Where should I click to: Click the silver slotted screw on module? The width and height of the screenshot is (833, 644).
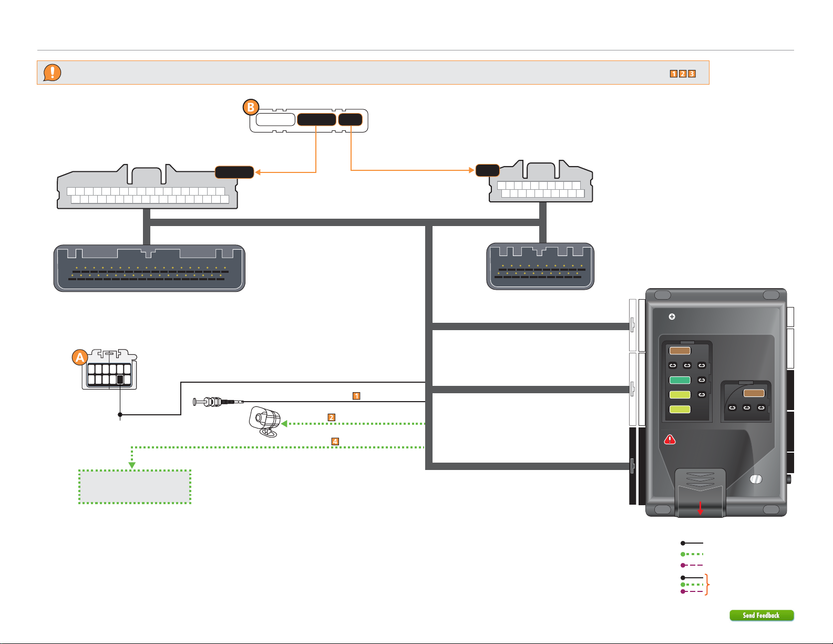click(x=756, y=479)
